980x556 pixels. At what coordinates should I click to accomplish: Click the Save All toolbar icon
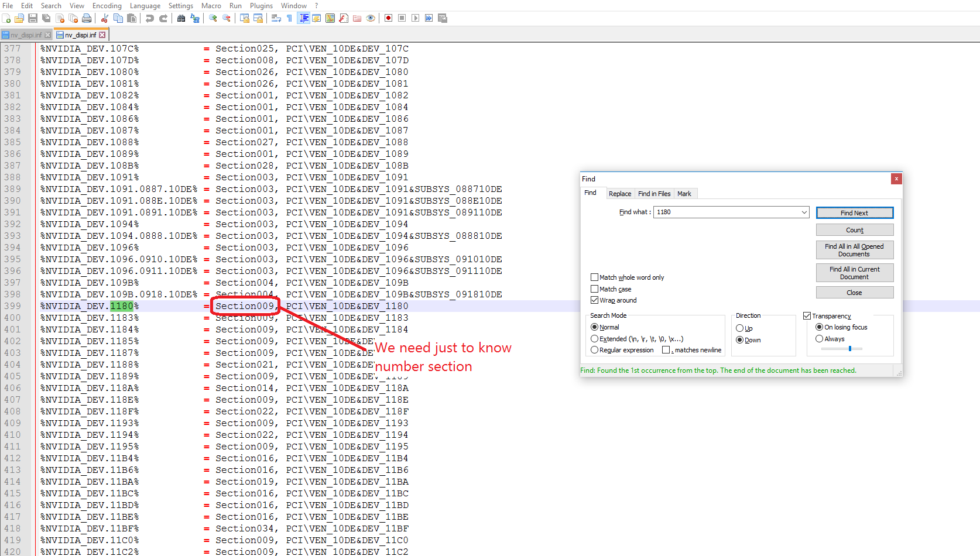click(x=46, y=18)
